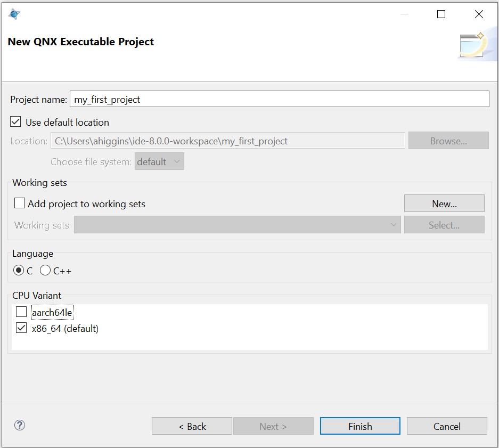
Task: Check the aarch64le CPU variant
Action: click(x=21, y=312)
